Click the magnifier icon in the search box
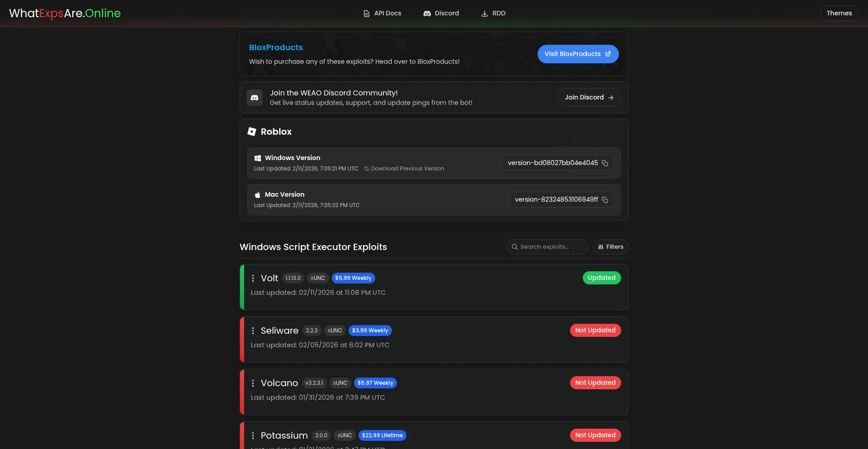 tap(514, 247)
